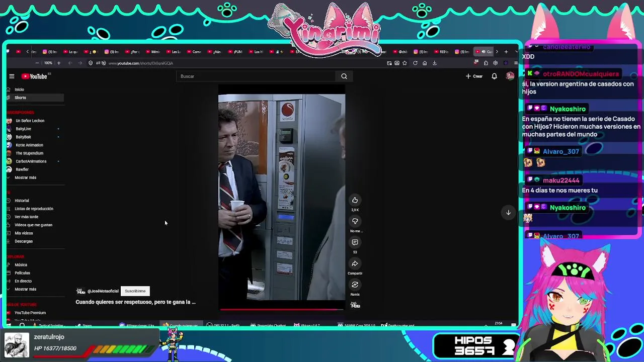Click the site shield security icon
This screenshot has width=644, height=362.
click(91, 63)
